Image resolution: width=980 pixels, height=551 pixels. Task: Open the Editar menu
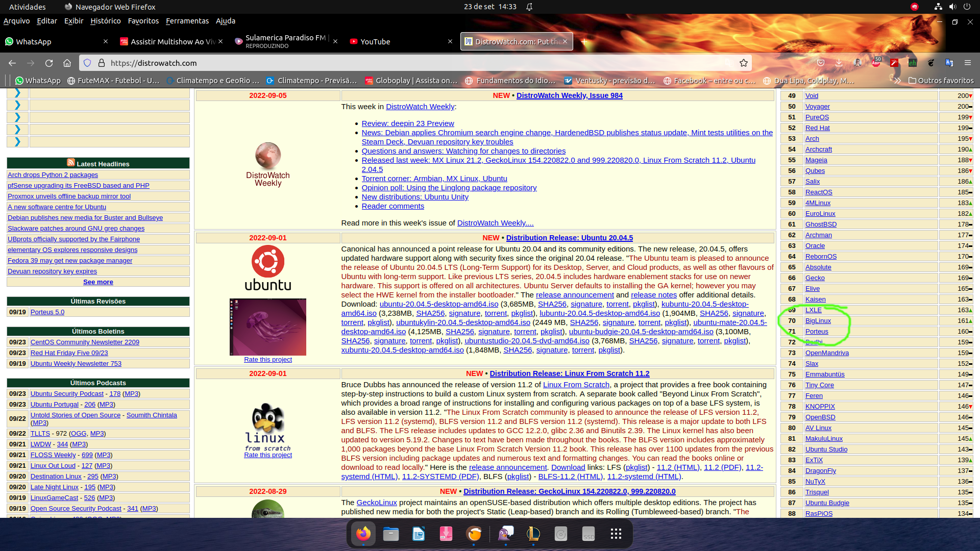46,21
